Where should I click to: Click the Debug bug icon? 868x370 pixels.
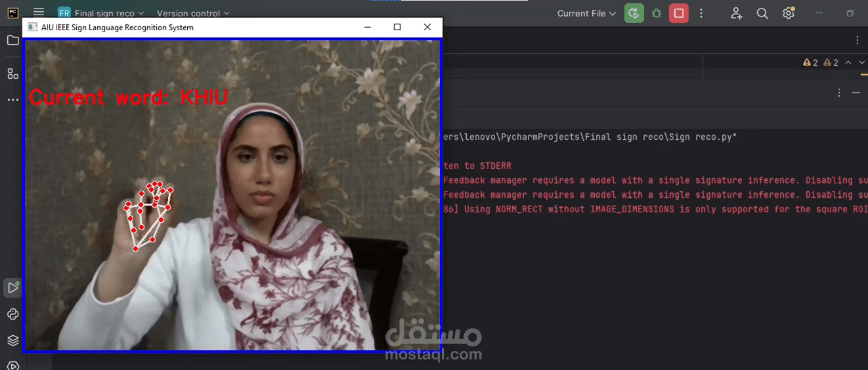pos(657,13)
